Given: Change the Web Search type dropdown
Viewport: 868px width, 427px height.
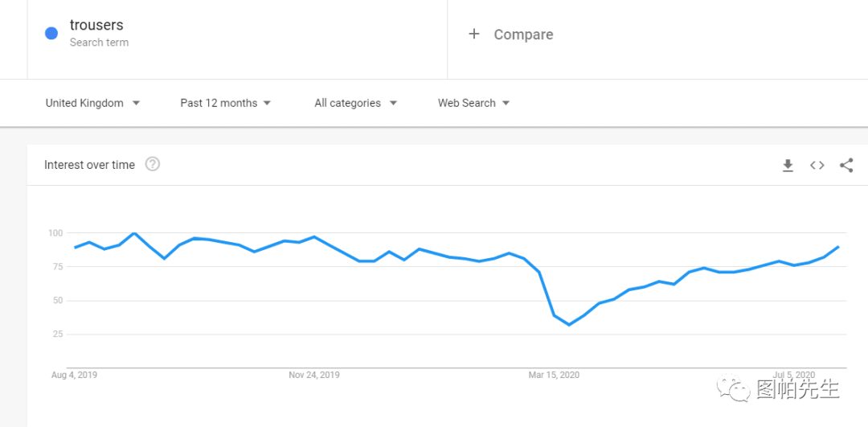Looking at the screenshot, I should coord(473,103).
